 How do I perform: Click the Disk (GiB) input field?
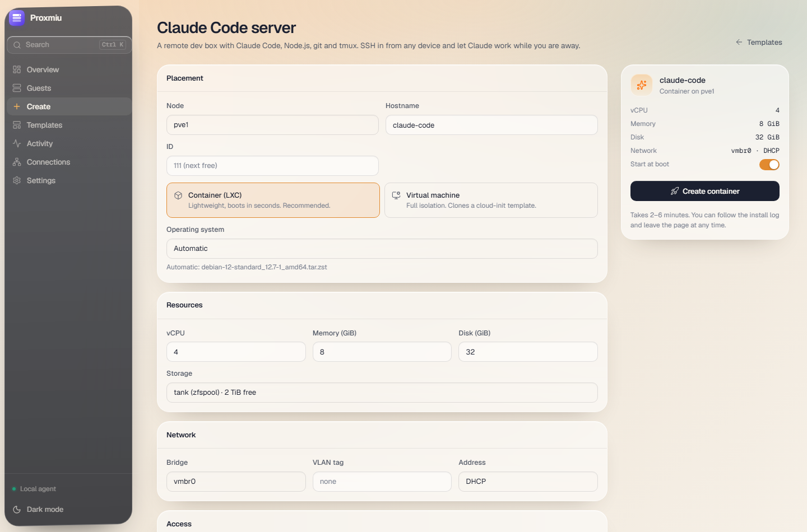(x=528, y=352)
